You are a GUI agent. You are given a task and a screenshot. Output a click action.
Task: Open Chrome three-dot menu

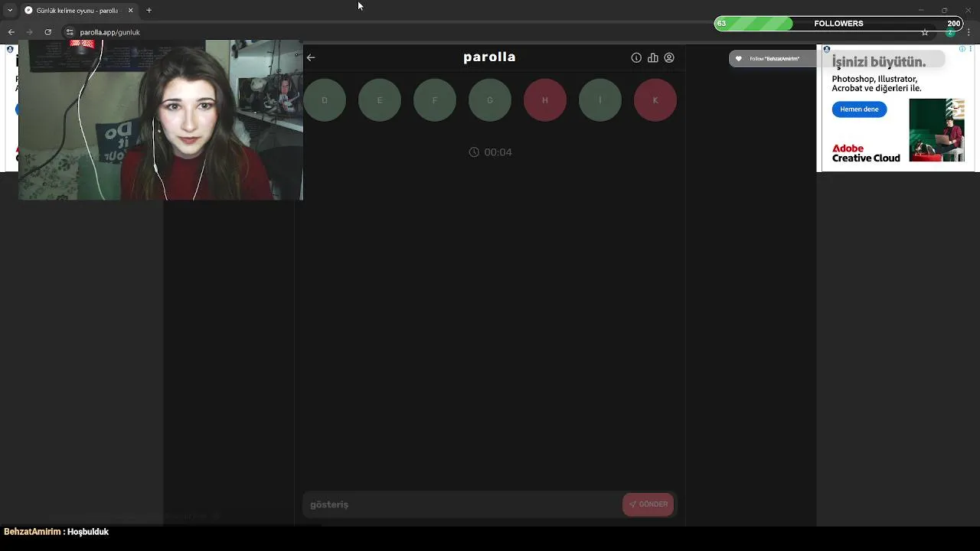click(969, 32)
